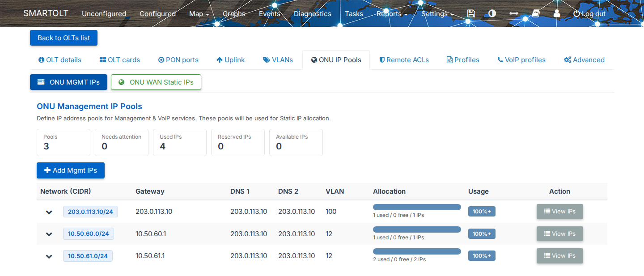
Task: Select the ONU IP Pools tab
Action: click(336, 60)
